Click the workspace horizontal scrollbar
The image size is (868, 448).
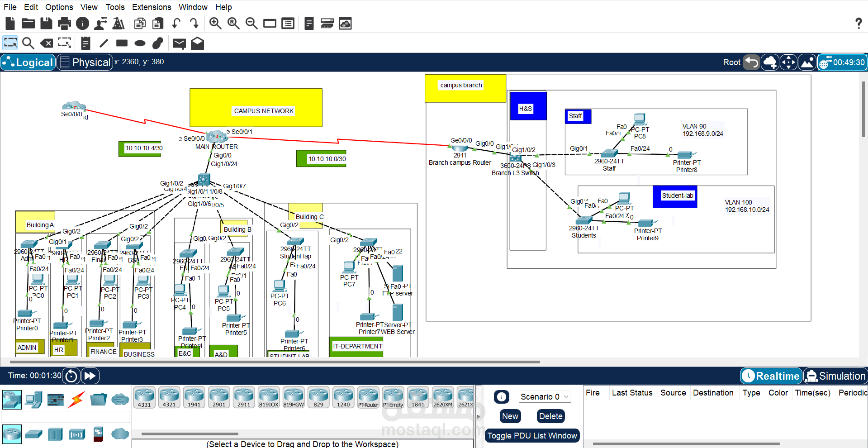click(275, 362)
